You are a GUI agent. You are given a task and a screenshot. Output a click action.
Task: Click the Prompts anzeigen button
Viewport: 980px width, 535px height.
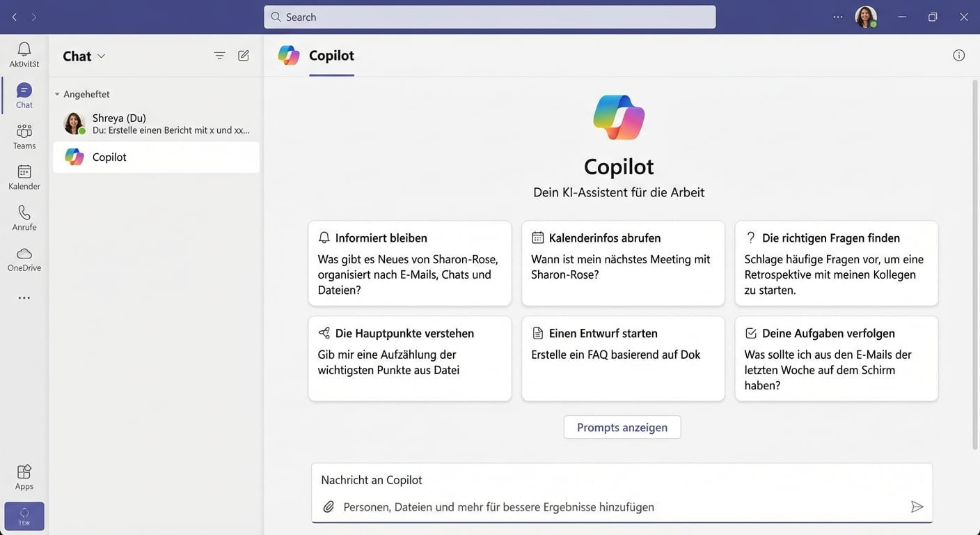(622, 427)
